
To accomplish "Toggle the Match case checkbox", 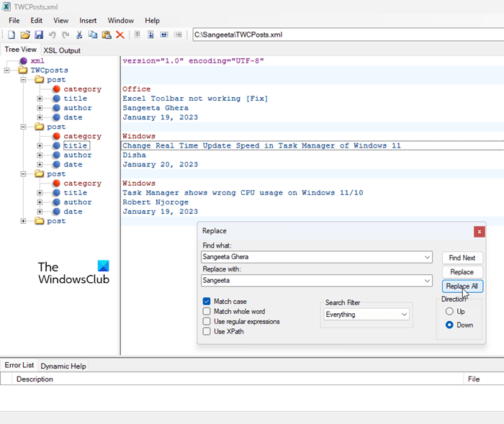I will coord(207,301).
